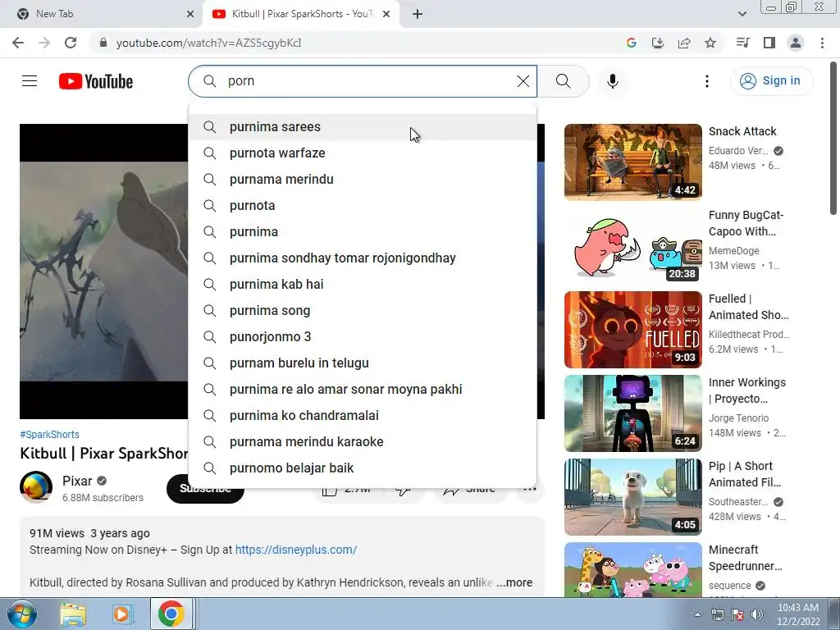Open YouTube settings three-dot menu
This screenshot has height=630, width=840.
coord(706,81)
